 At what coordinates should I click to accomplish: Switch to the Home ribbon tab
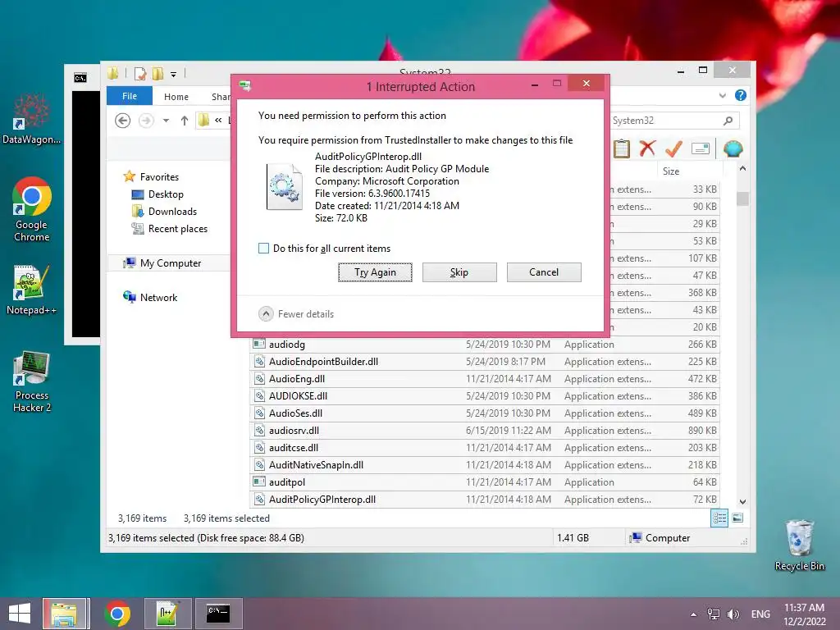coord(176,97)
